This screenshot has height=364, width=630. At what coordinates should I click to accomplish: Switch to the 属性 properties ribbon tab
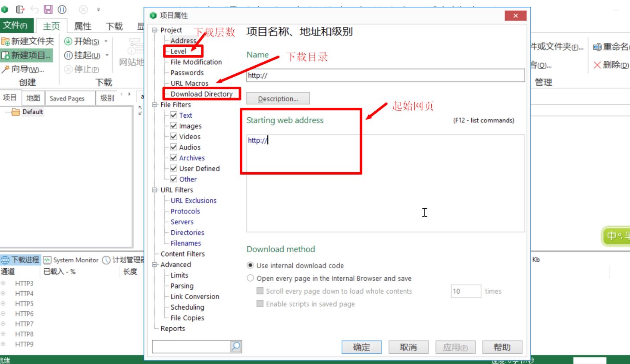83,26
